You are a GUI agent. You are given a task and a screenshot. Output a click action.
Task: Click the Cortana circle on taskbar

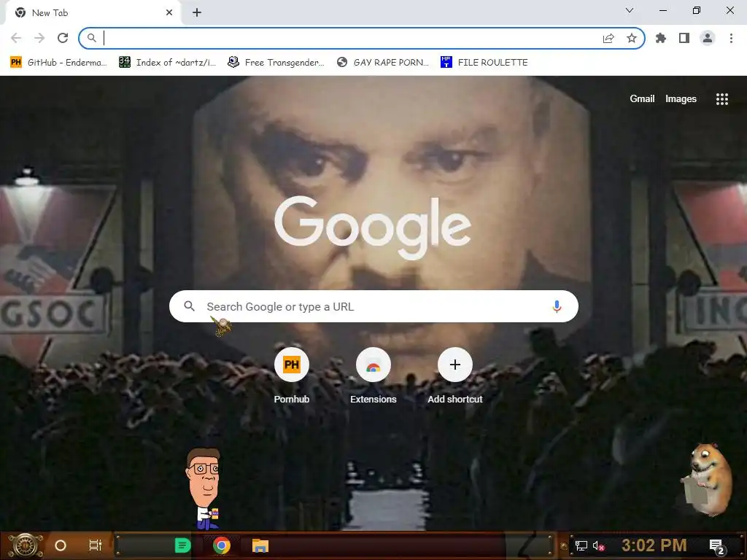coord(61,545)
